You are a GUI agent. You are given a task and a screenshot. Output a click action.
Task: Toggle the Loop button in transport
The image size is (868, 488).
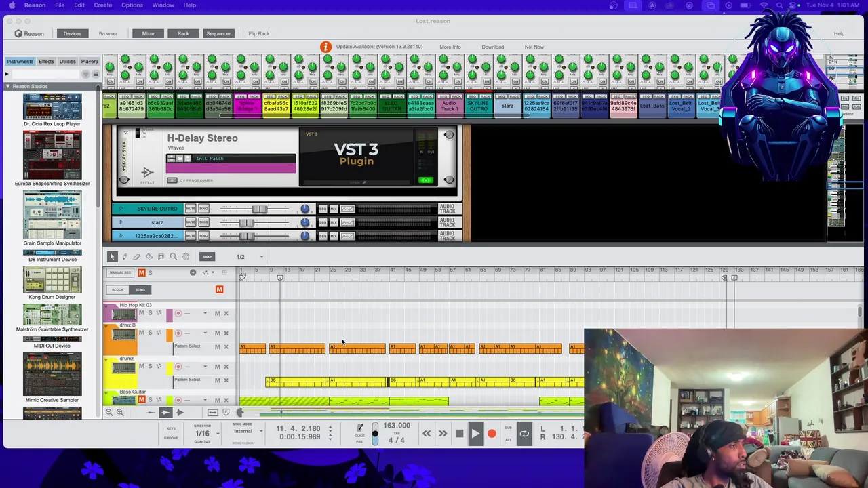point(524,434)
